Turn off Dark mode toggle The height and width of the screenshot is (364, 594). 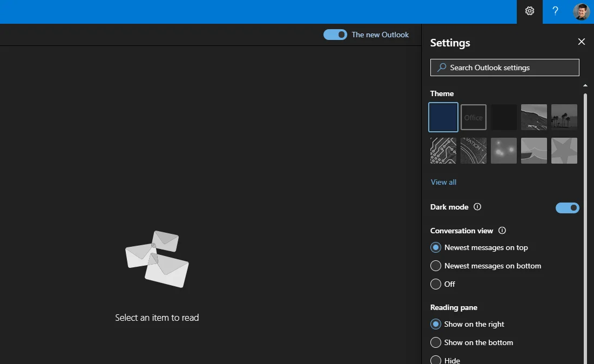[567, 208]
